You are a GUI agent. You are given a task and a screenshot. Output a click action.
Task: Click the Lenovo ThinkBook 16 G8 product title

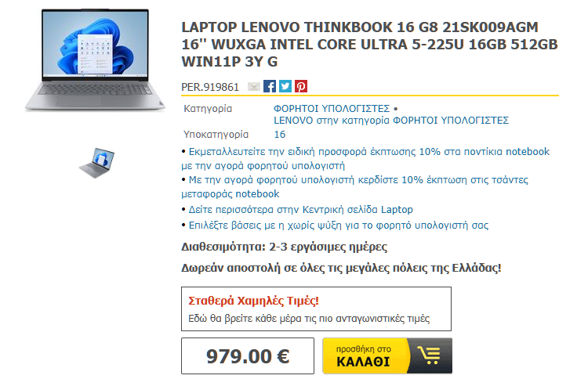click(370, 44)
